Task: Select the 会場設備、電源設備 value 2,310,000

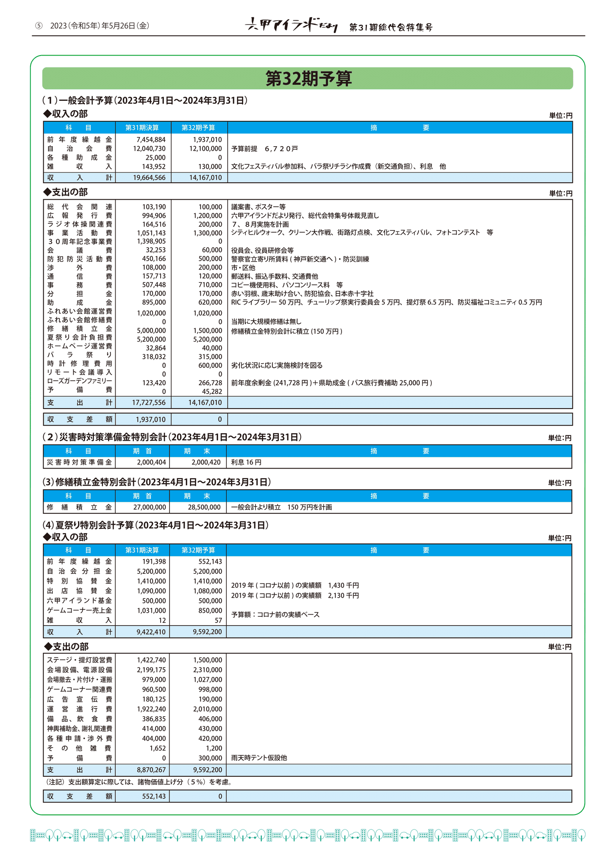Action: [x=207, y=670]
